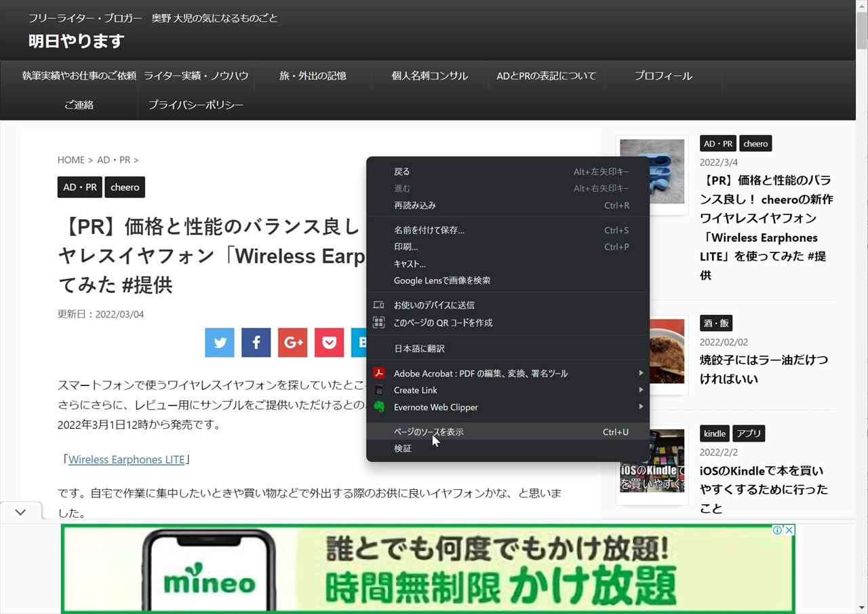Image resolution: width=868 pixels, height=614 pixels.
Task: Open ご連絡 nav item
Action: coord(79,104)
